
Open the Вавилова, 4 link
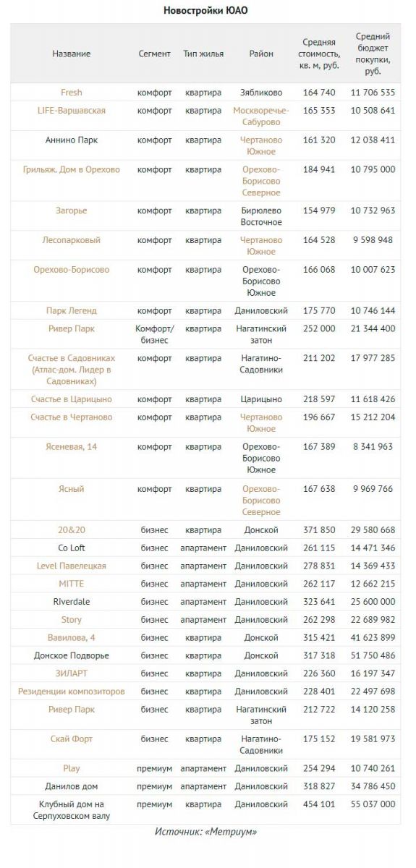point(71,638)
